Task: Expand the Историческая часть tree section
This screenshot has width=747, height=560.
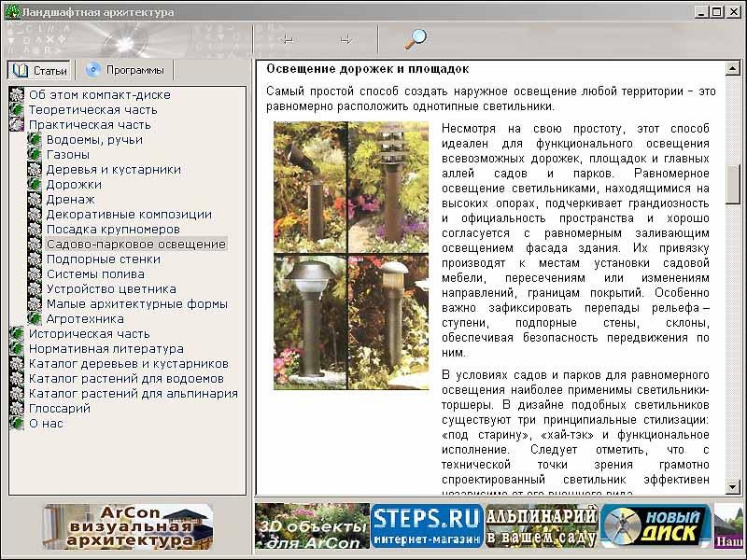Action: click(x=17, y=334)
